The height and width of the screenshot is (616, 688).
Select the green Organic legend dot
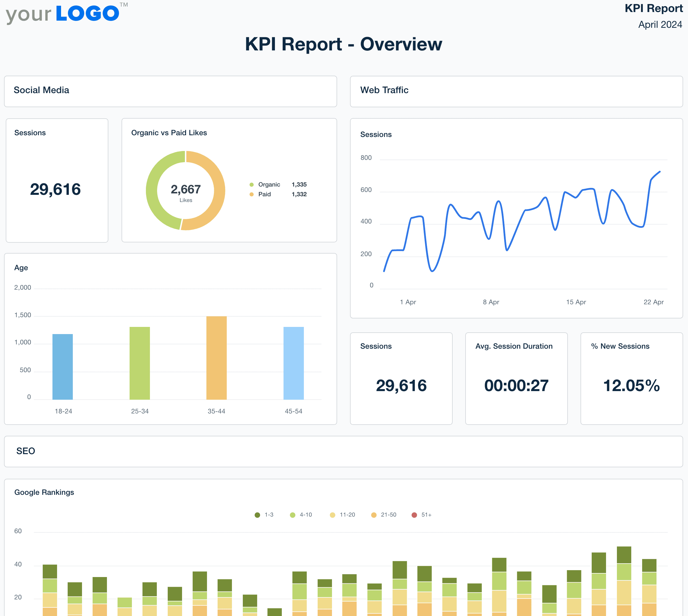click(x=252, y=185)
